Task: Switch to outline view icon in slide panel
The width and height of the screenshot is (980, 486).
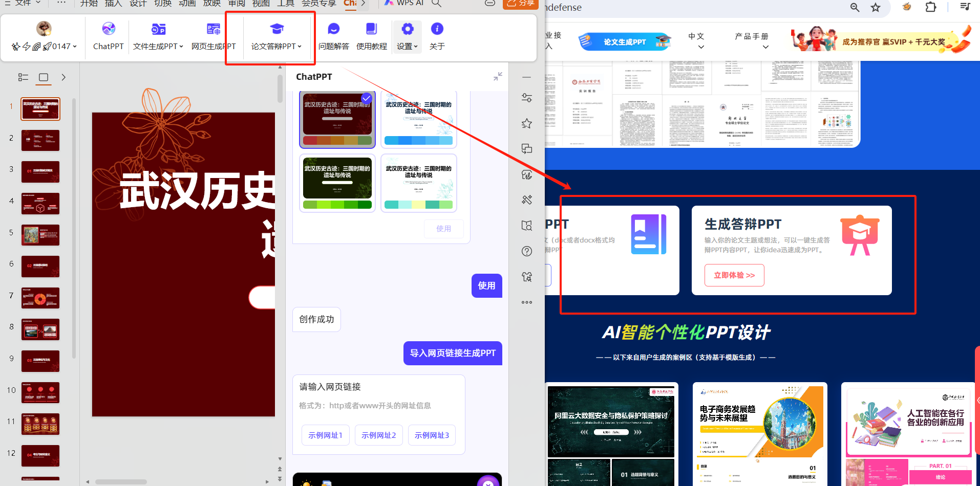Action: coord(23,77)
